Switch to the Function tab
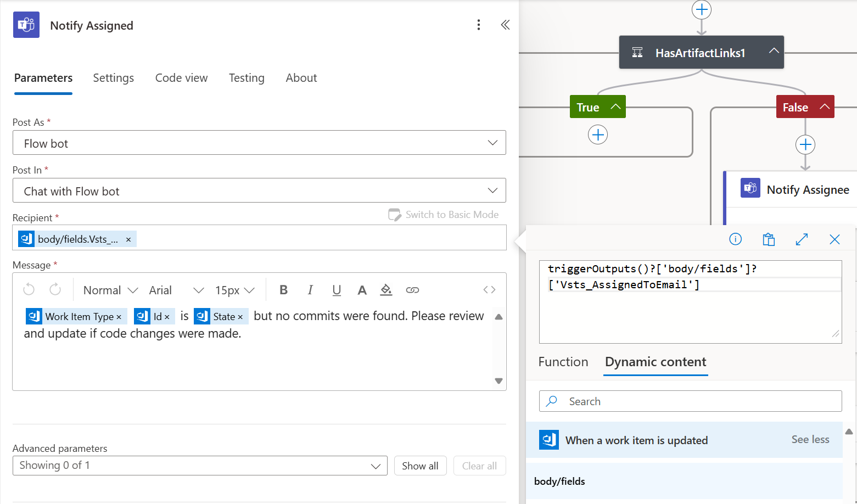 563,362
